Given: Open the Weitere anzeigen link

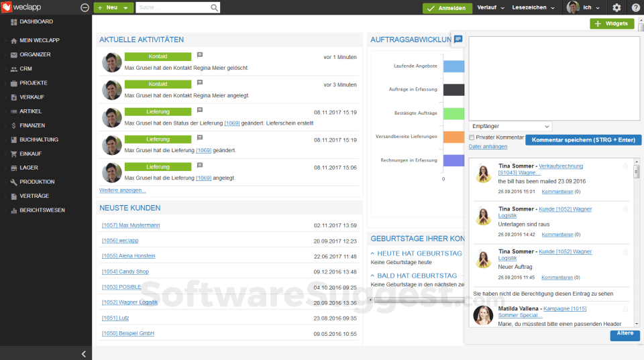Looking at the screenshot, I should pos(122,190).
